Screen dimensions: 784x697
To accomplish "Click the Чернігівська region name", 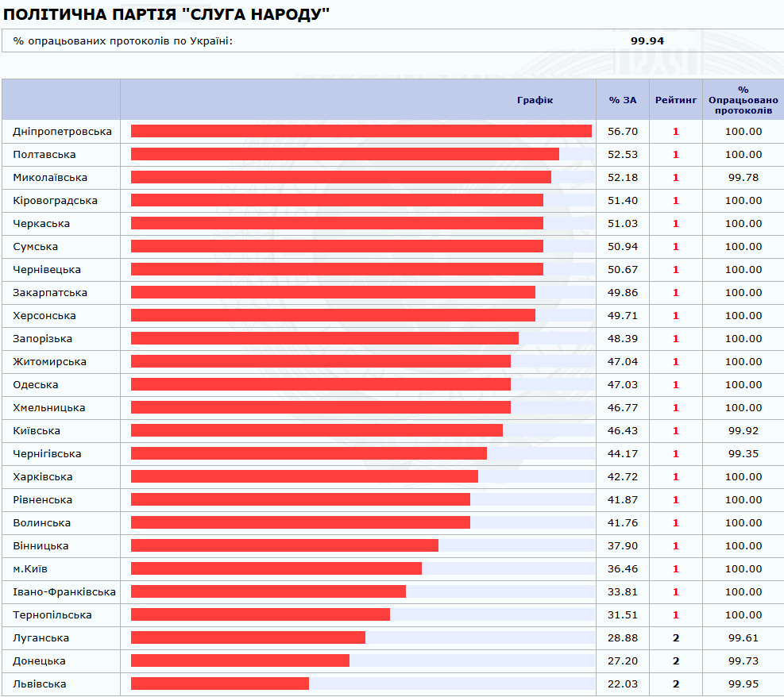I will (47, 453).
